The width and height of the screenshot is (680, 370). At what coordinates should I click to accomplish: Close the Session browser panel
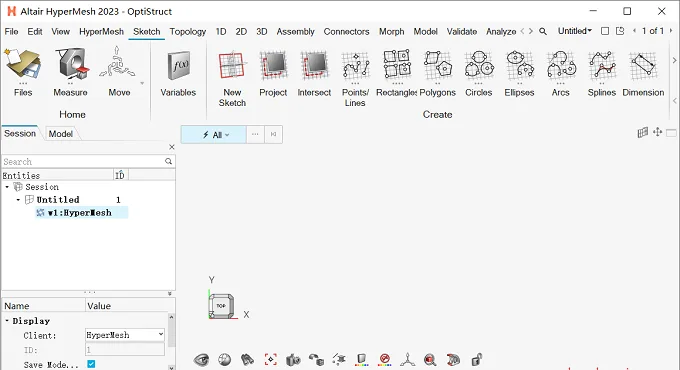pyautogui.click(x=172, y=147)
